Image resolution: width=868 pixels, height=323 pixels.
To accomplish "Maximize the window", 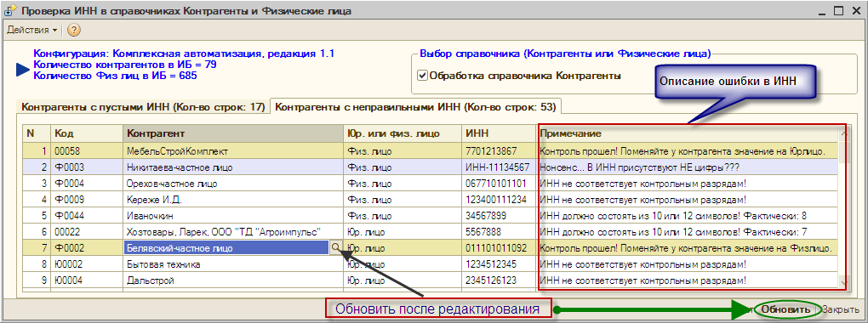I will pos(839,10).
